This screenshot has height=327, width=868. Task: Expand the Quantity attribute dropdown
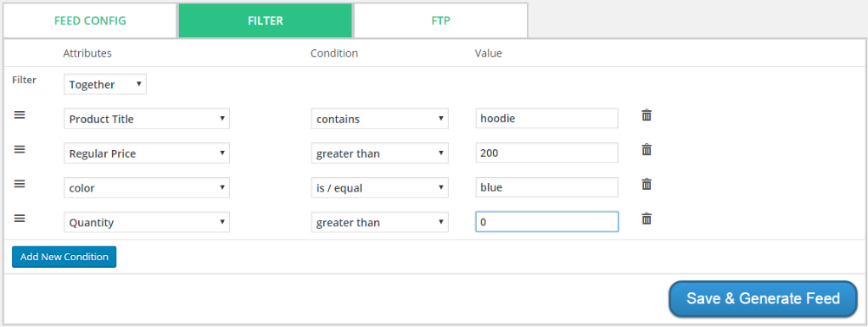pyautogui.click(x=147, y=222)
